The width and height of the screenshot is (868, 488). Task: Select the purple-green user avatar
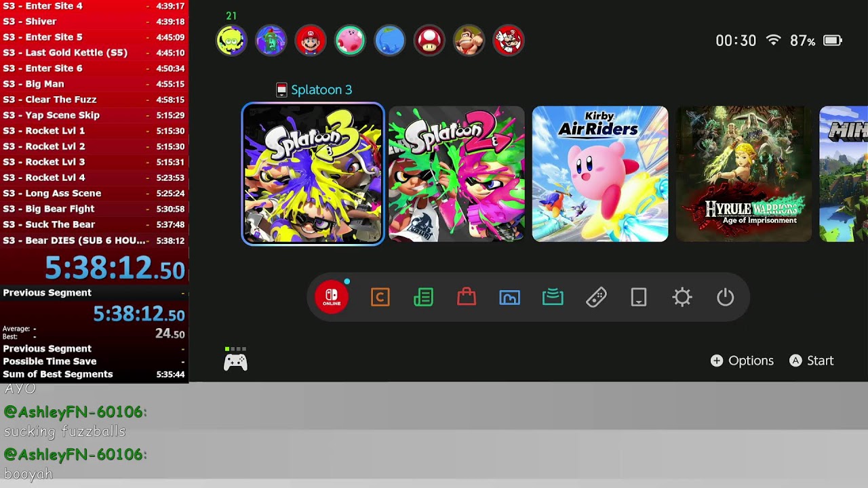point(271,41)
